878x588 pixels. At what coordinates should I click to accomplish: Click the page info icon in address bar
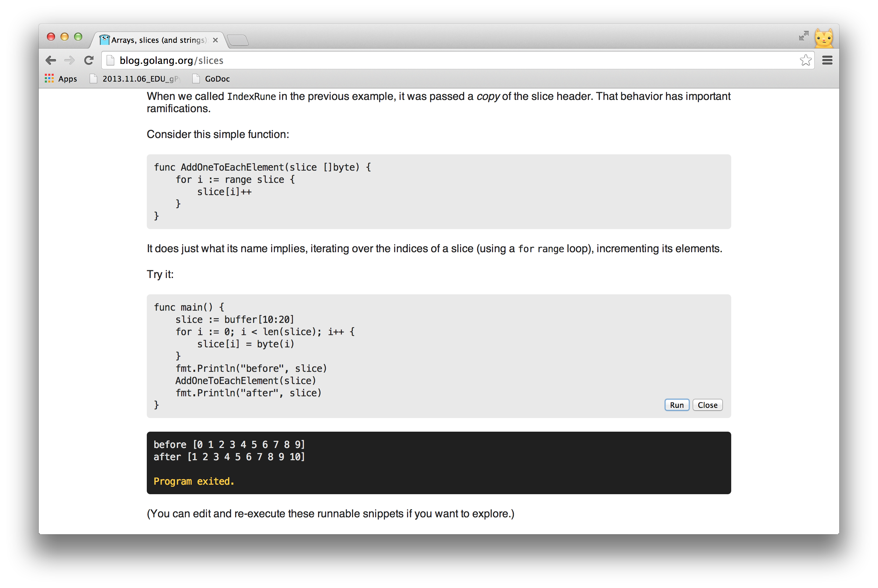click(110, 60)
